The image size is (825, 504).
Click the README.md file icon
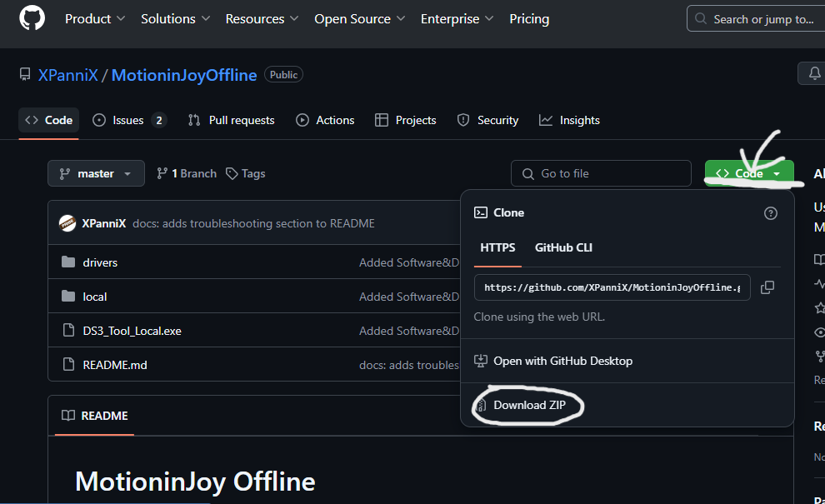point(68,364)
